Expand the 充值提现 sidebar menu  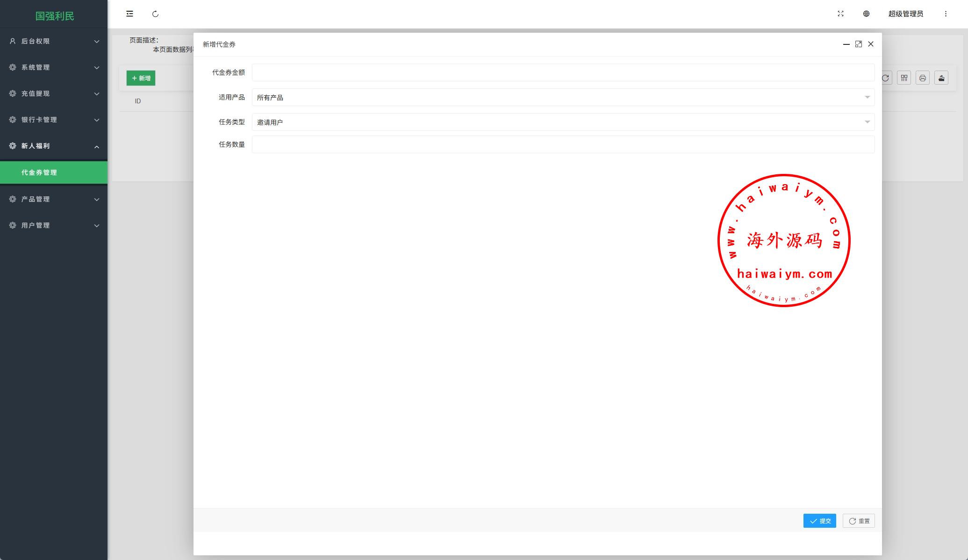click(54, 93)
